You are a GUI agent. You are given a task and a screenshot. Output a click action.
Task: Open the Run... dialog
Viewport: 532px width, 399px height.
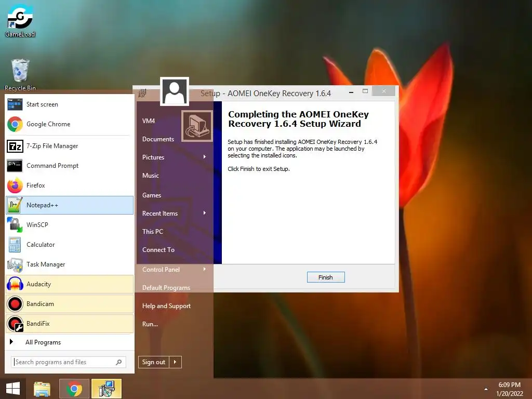point(150,324)
